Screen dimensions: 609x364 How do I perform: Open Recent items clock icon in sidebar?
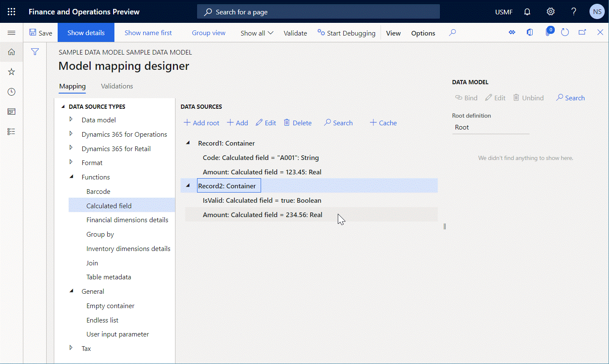[11, 91]
